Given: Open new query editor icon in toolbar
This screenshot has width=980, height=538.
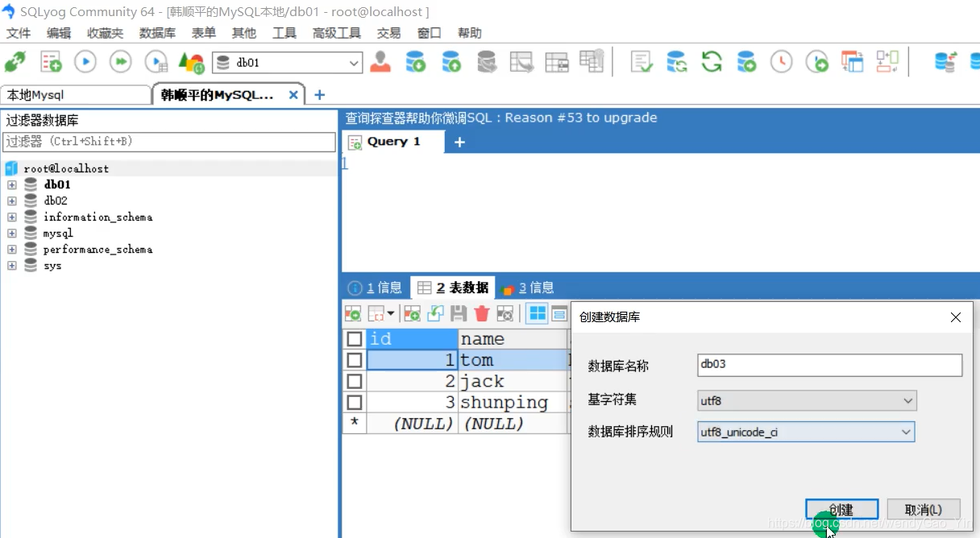Looking at the screenshot, I should 51,62.
